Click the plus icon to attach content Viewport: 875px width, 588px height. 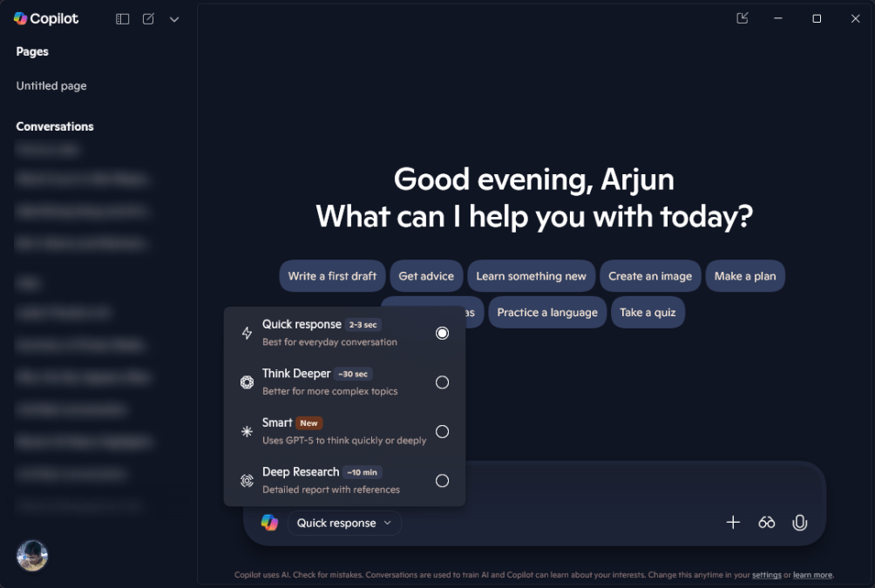[x=733, y=522]
